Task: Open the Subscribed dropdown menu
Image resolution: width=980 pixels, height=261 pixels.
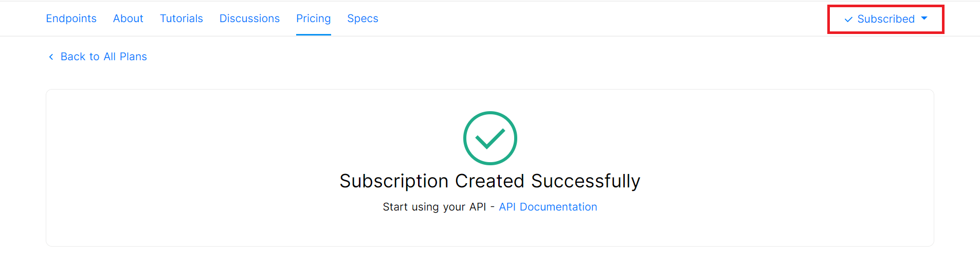Action: pos(885,19)
